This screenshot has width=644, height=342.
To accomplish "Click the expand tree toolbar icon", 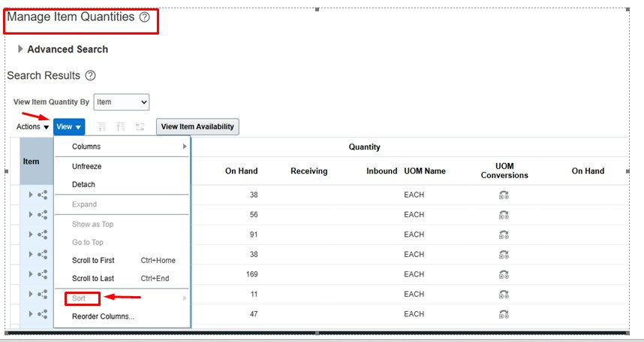I will (101, 126).
